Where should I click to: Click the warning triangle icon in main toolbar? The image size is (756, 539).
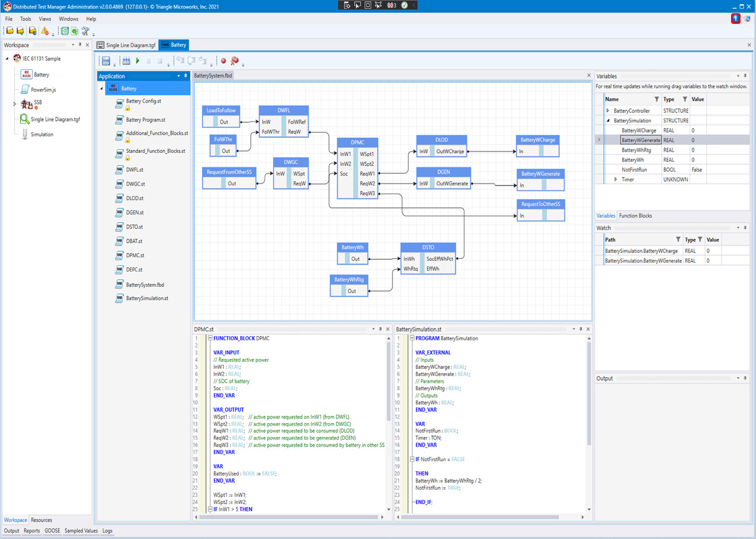45,31
